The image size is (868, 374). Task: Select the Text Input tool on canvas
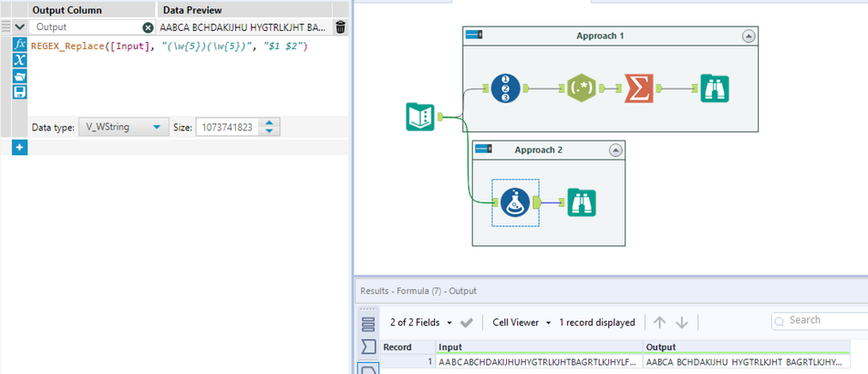tap(420, 117)
